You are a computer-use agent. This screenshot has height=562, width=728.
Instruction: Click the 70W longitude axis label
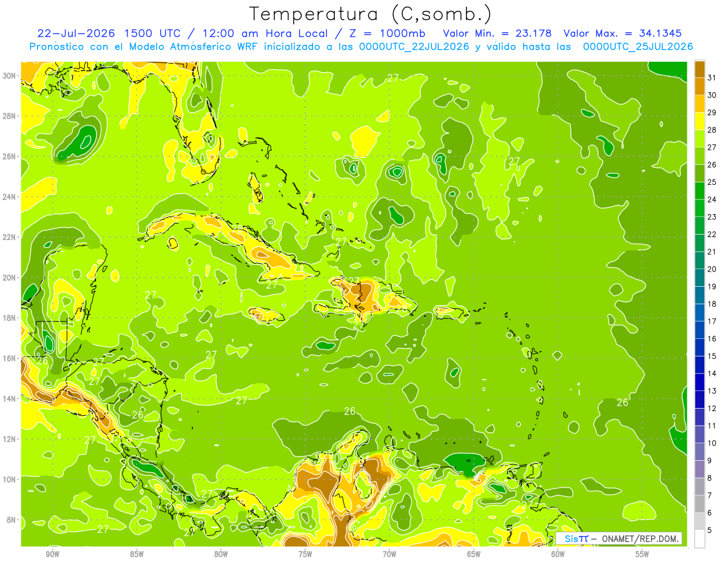pyautogui.click(x=389, y=554)
